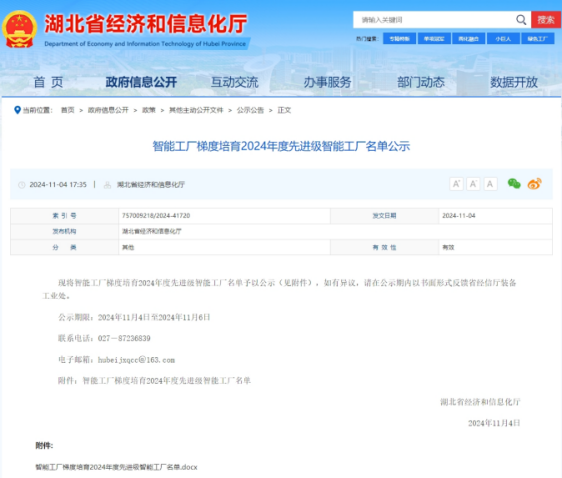Viewport: 562px width, 478px height.
Task: Click the author icon before 湖北省经济和信息化厅
Action: point(107,185)
